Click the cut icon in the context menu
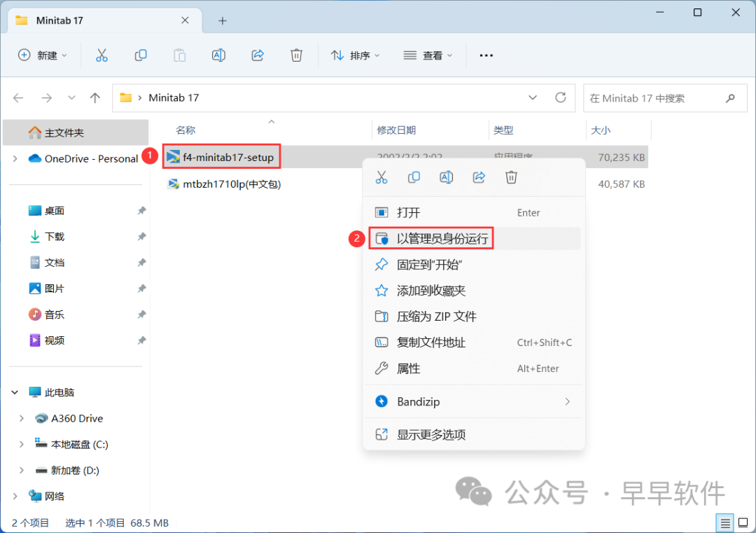 [x=381, y=178]
